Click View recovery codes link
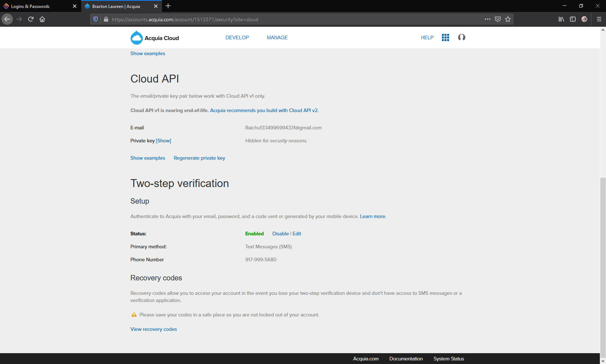The image size is (606, 364). [154, 329]
